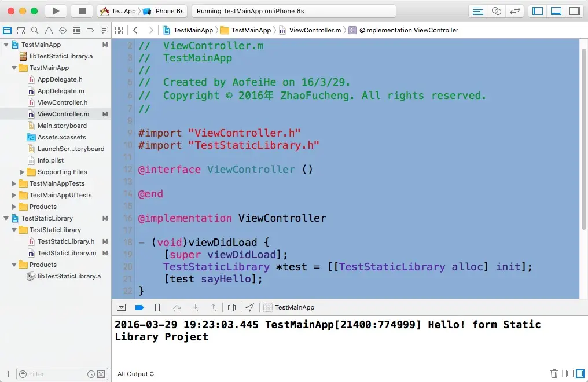
Task: Hide the debug area with toggle
Action: [121, 308]
